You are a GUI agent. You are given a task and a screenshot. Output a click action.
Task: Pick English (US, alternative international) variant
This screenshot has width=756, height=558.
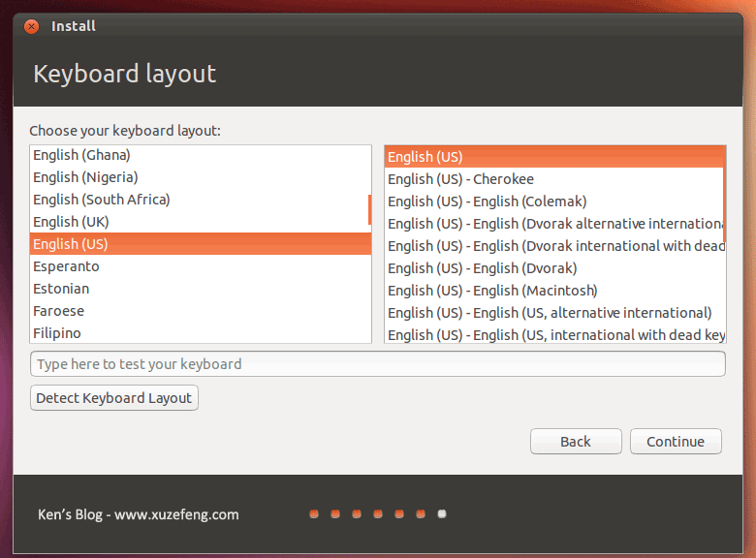pyautogui.click(x=554, y=313)
